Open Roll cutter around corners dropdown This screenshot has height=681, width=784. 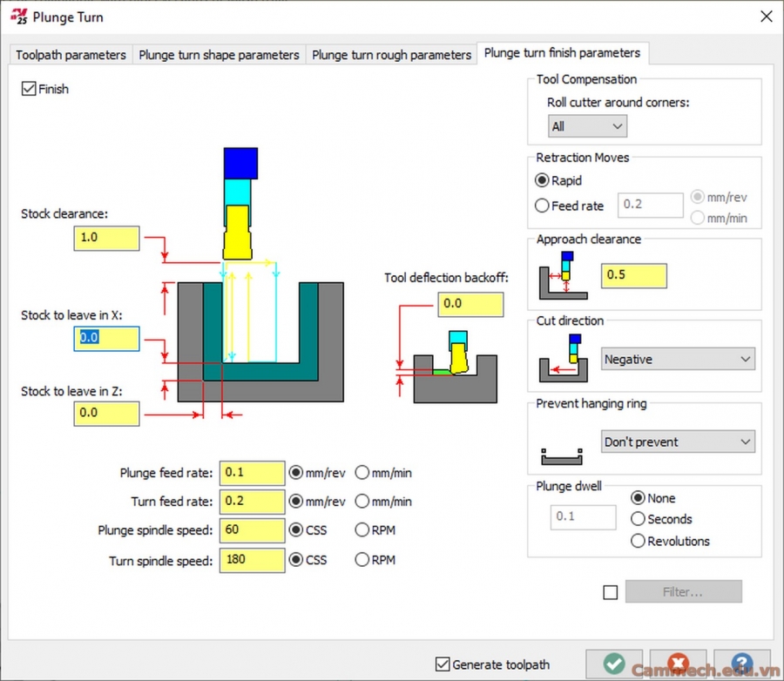click(x=587, y=126)
